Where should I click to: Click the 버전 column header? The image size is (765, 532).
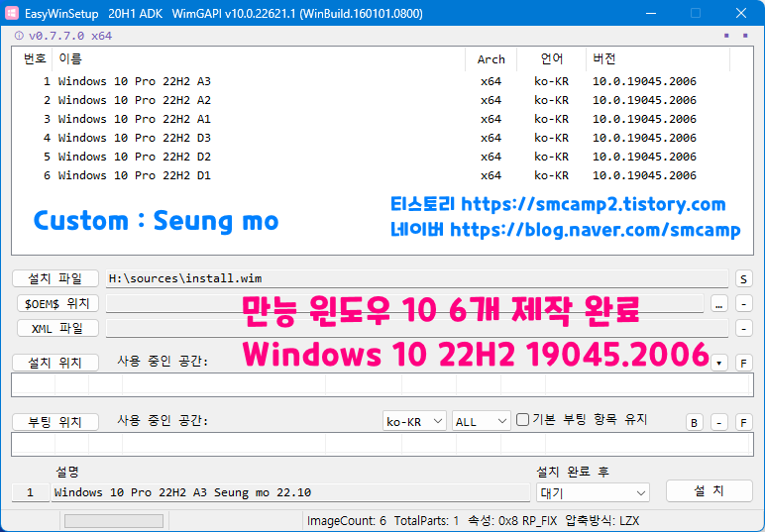[658, 59]
